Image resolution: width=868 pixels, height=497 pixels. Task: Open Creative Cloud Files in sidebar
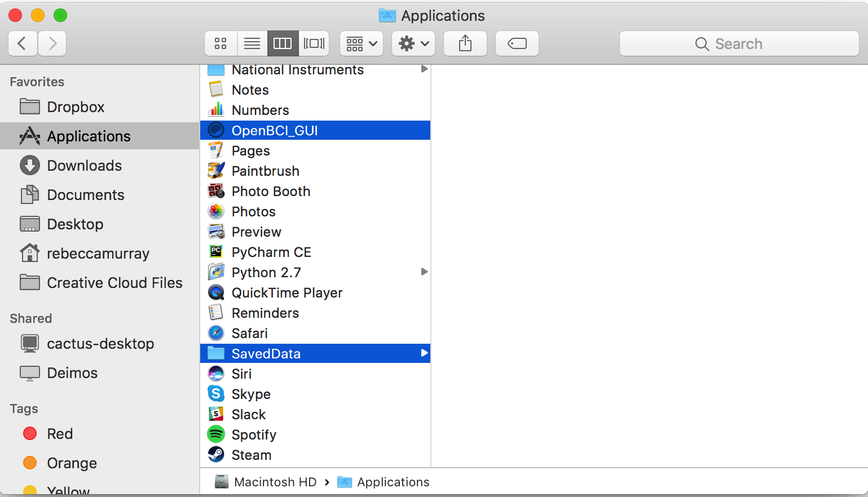point(100,282)
